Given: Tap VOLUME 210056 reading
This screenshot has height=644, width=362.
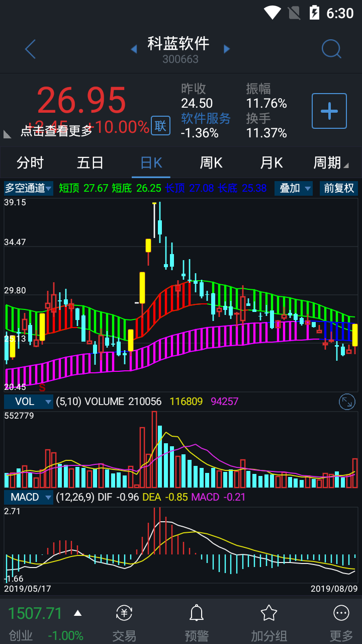Looking at the screenshot, I should tap(123, 401).
